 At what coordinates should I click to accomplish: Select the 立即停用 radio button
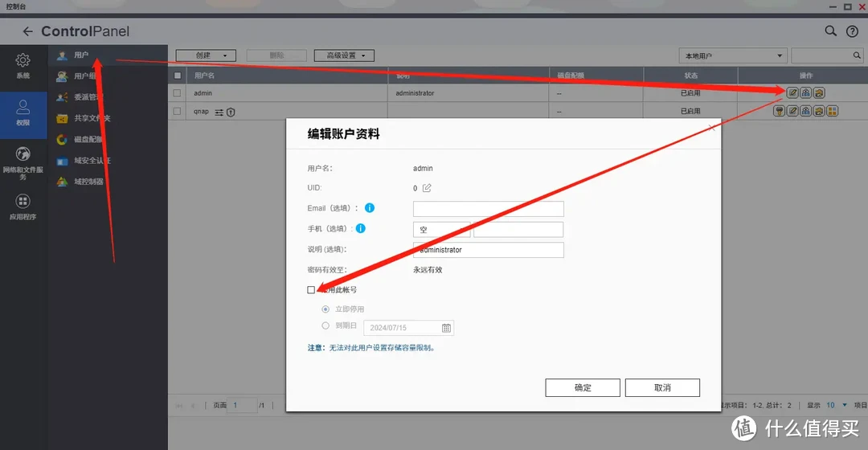tap(325, 309)
